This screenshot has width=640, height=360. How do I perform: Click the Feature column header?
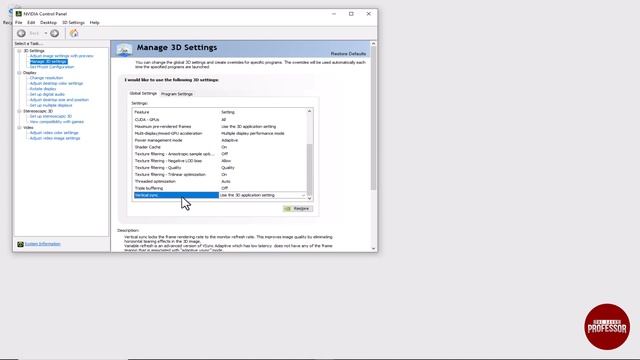pyautogui.click(x=142, y=112)
